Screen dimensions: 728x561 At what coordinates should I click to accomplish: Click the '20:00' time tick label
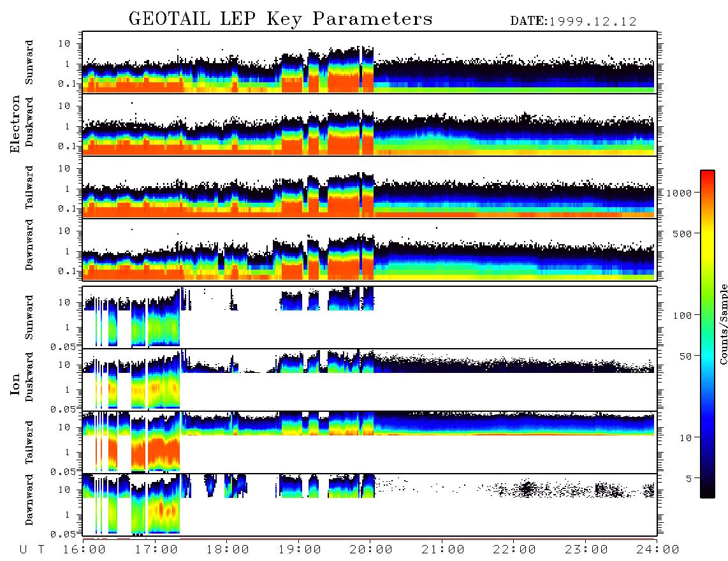[372, 550]
